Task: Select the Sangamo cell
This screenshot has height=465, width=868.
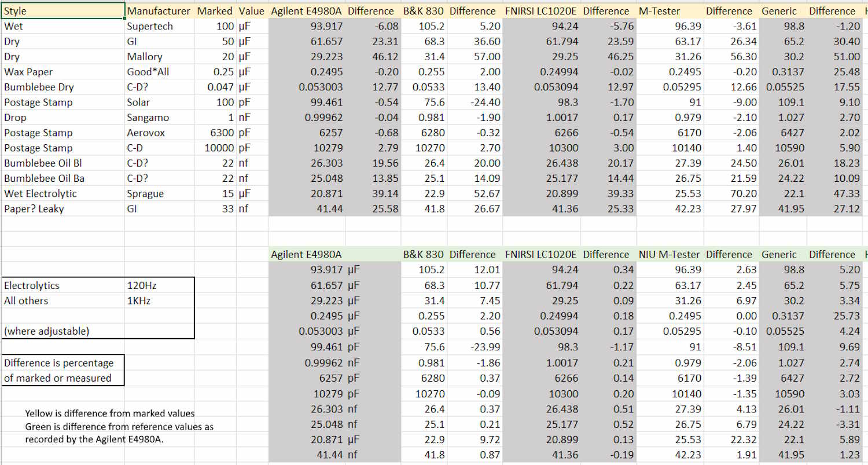Action: 148,118
